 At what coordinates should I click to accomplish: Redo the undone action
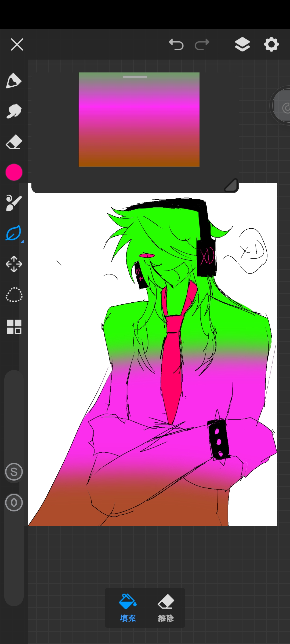point(202,44)
